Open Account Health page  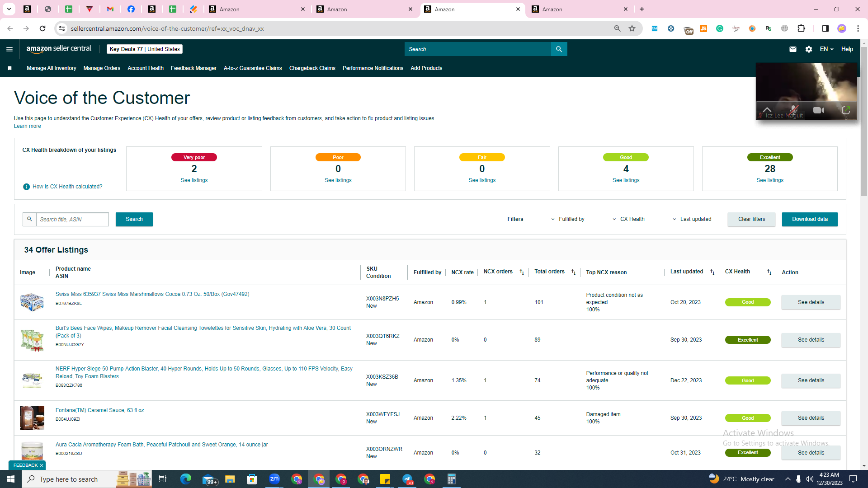tap(146, 68)
